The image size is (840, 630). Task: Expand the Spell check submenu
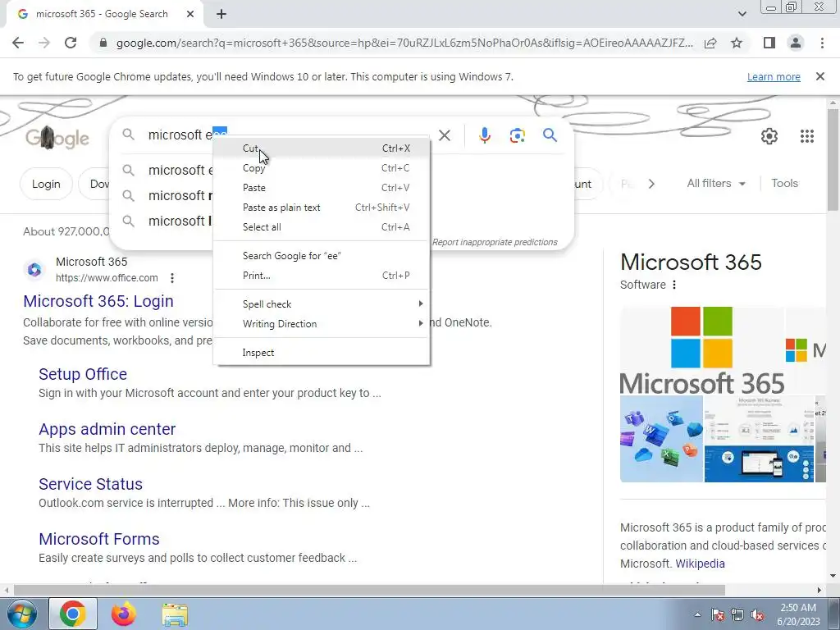322,304
